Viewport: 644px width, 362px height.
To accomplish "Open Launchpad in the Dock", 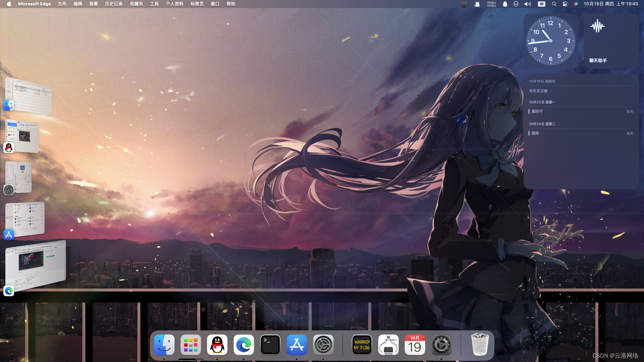I will (191, 345).
